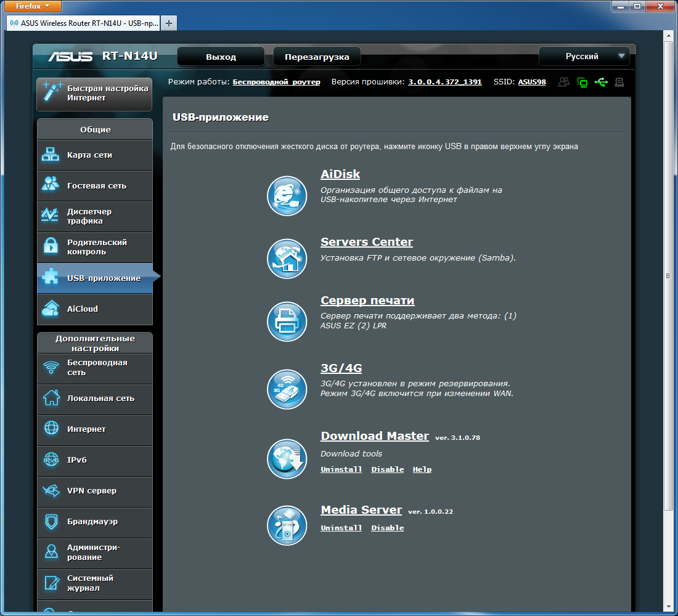The width and height of the screenshot is (678, 616).
Task: Open the Media Server link
Action: 361,510
